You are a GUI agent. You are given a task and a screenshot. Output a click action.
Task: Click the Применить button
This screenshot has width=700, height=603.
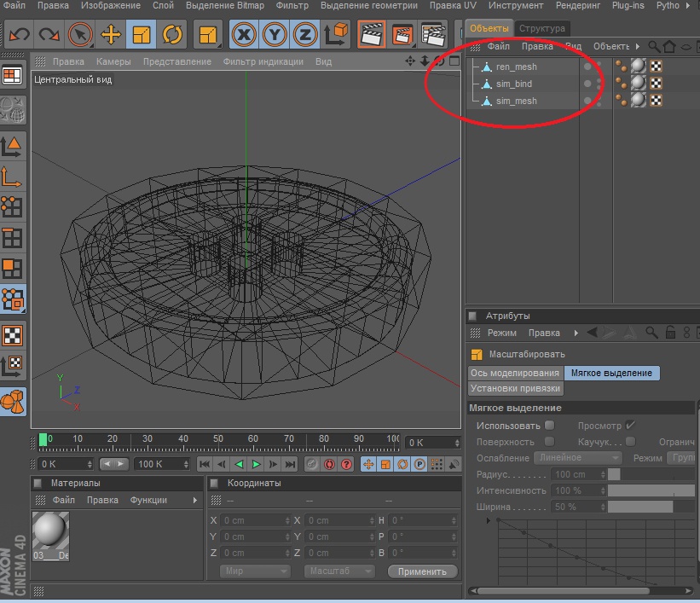[x=422, y=571]
